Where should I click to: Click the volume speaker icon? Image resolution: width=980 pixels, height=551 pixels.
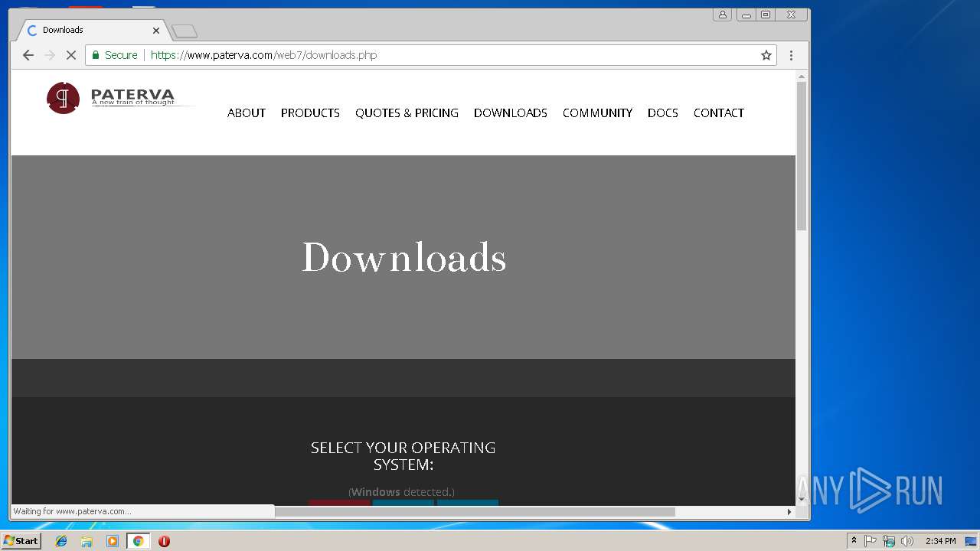(907, 541)
